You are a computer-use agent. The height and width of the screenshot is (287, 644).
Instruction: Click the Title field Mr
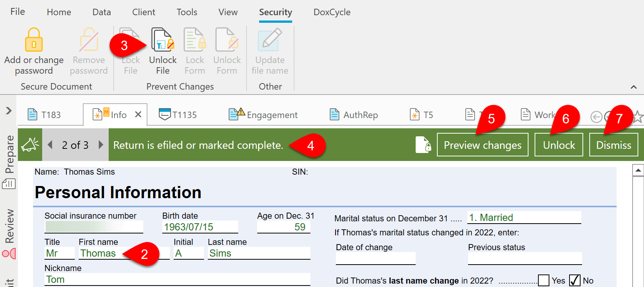(60, 253)
